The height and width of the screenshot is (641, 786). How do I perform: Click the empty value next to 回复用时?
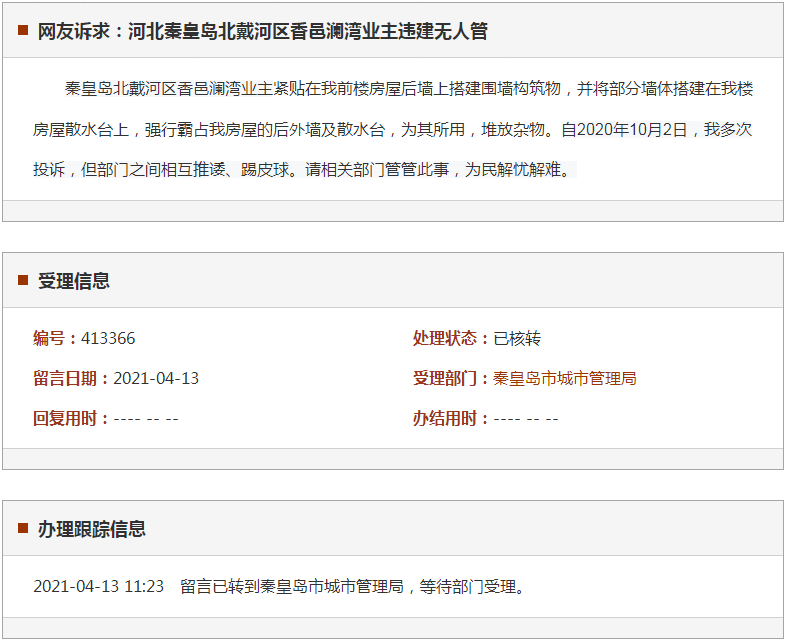point(146,418)
